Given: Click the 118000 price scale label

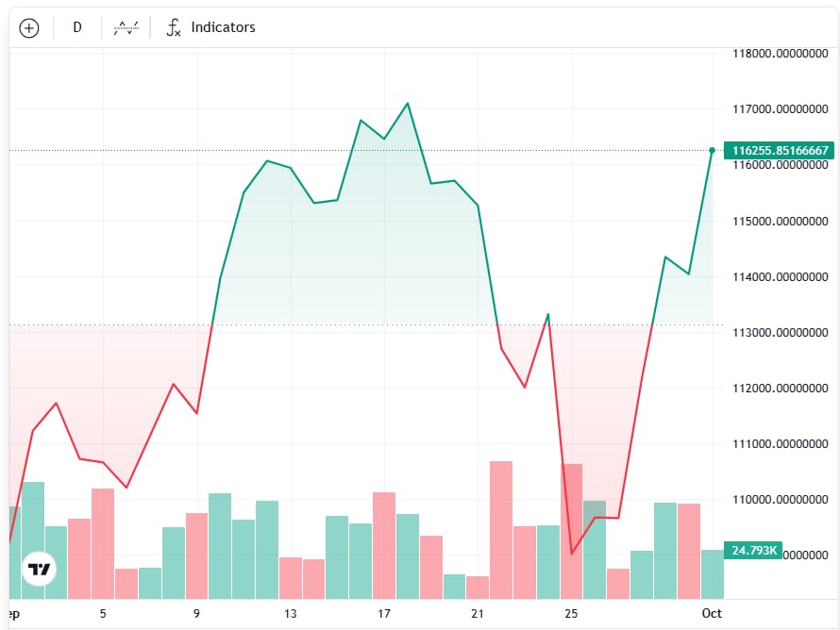Looking at the screenshot, I should tap(780, 54).
